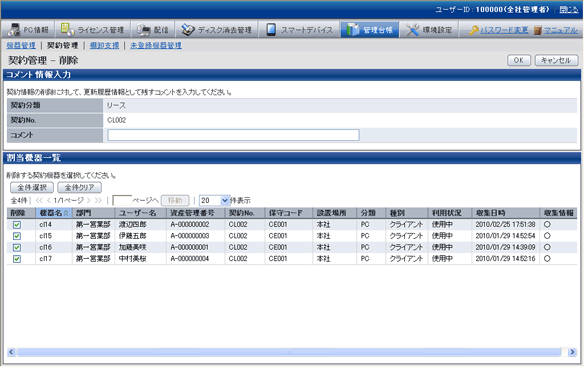
Task: Sort by the 機器名 column arrow
Action: [66, 213]
